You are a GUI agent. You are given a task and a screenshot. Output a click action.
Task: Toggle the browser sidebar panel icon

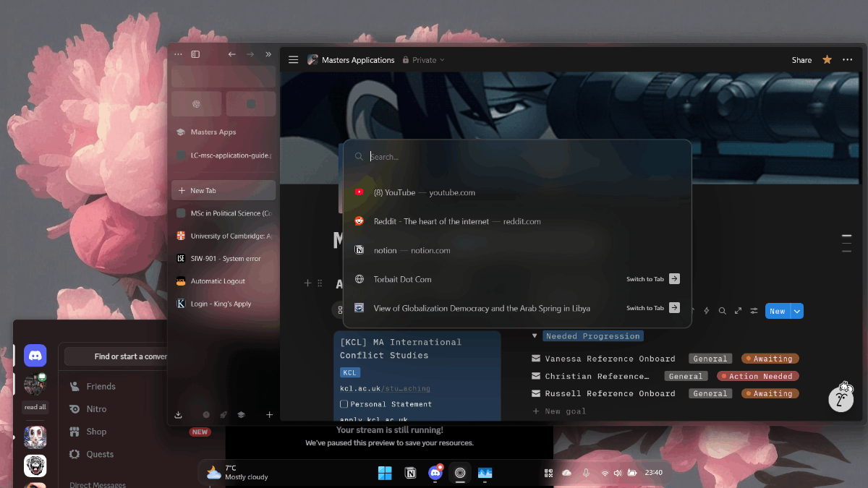point(195,53)
